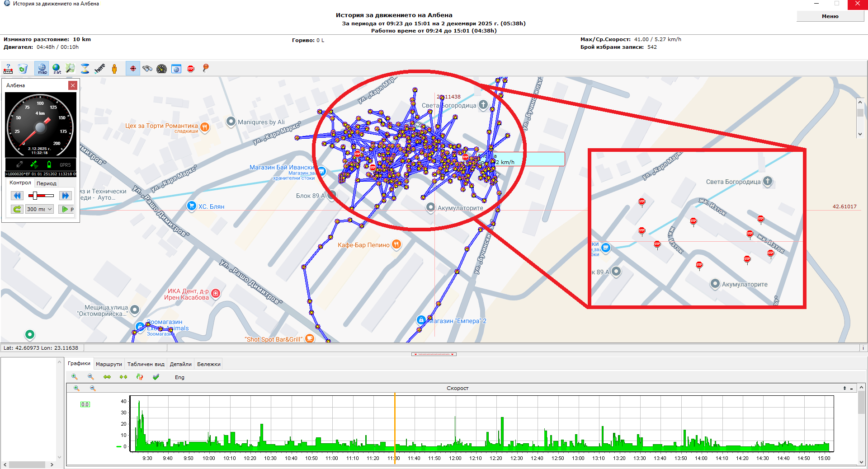Click the 'Меню' button
This screenshot has width=868, height=469.
pos(830,16)
